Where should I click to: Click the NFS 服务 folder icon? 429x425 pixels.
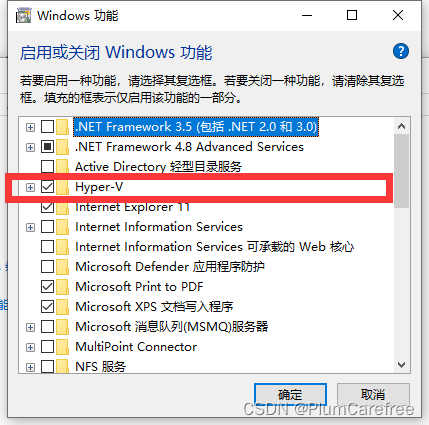click(63, 367)
